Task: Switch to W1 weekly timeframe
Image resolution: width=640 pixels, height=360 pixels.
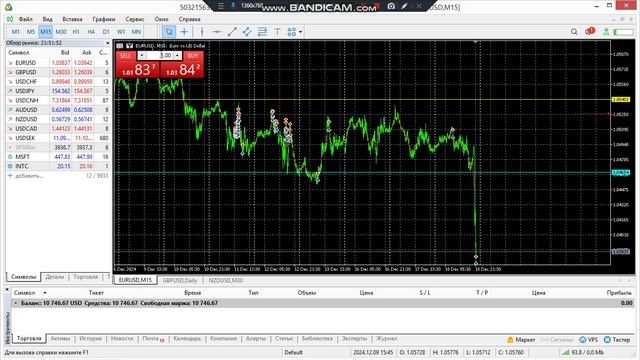Action: click(x=121, y=31)
